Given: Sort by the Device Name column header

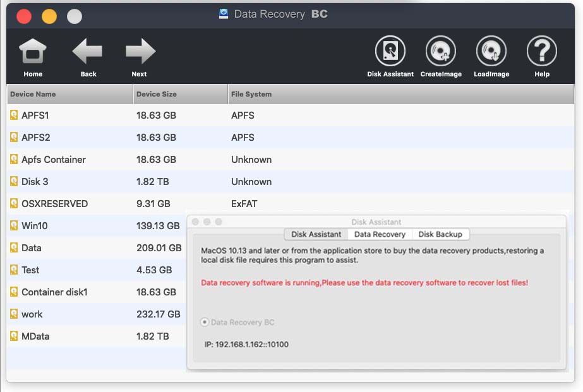Looking at the screenshot, I should (70, 94).
